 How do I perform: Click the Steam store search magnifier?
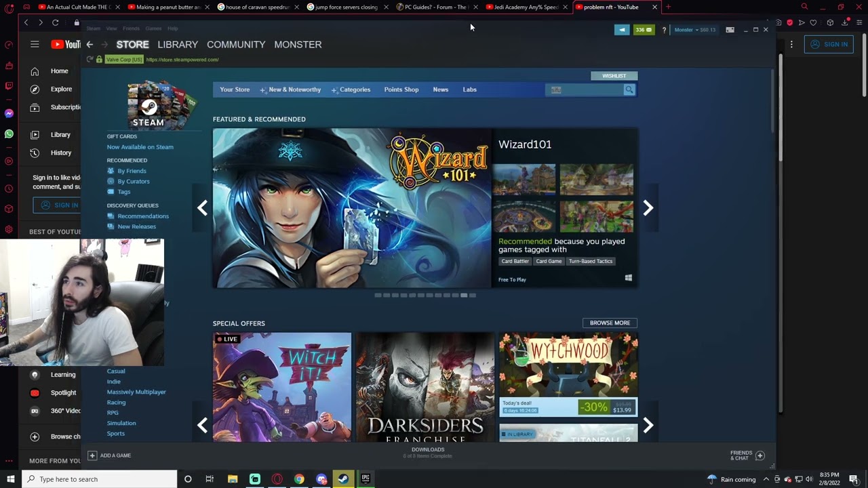coord(629,89)
